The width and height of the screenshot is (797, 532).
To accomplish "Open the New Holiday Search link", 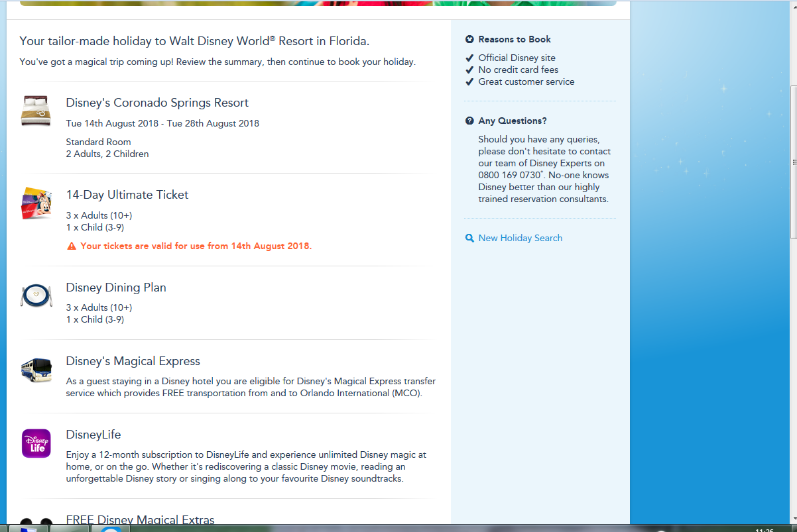I will tap(520, 238).
